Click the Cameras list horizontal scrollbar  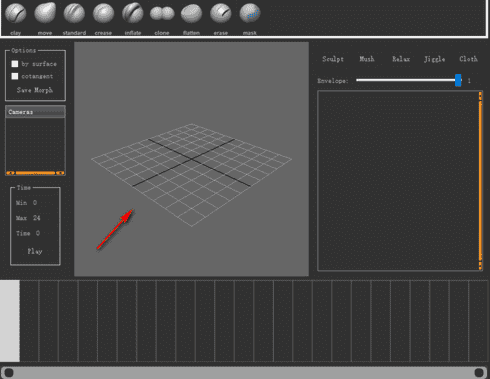(35, 173)
